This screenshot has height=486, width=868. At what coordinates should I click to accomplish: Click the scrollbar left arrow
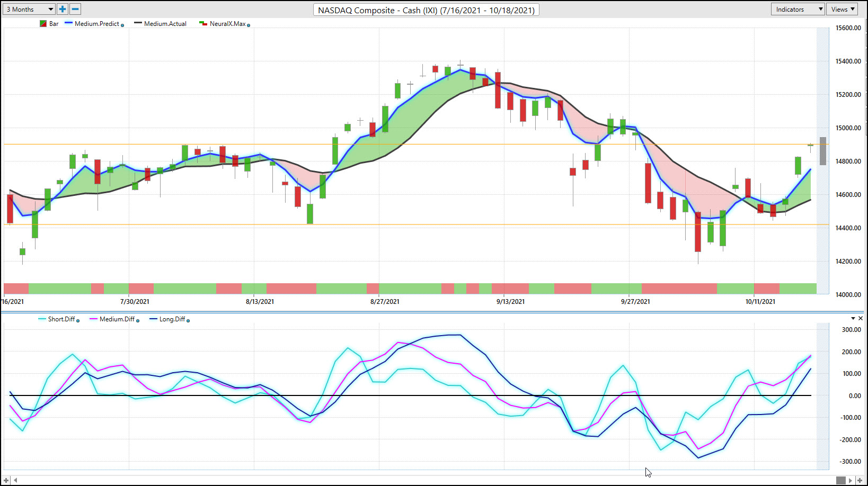[15, 480]
